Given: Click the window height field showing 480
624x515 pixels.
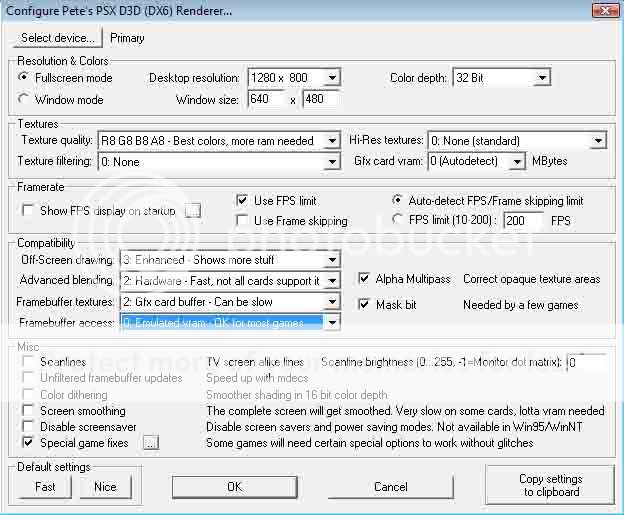Looking at the screenshot, I should (x=322, y=99).
